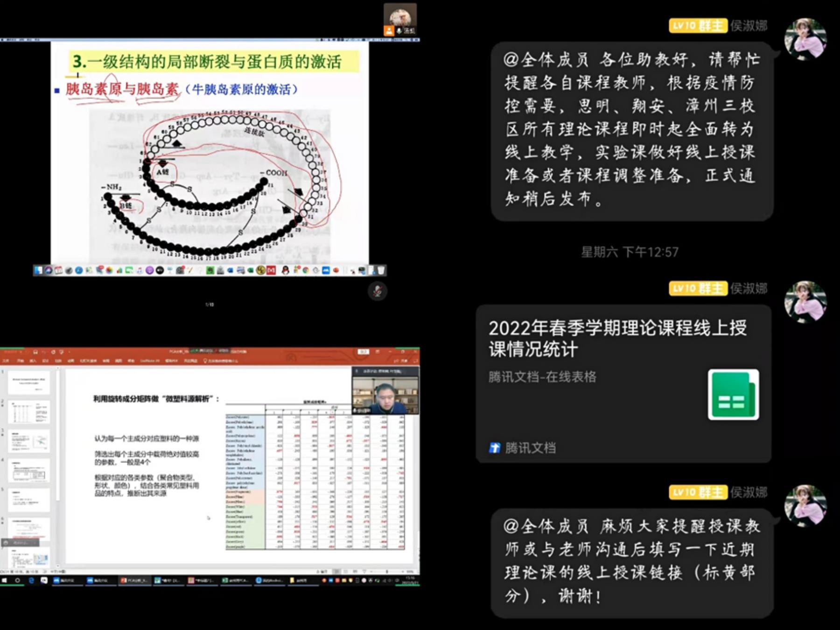This screenshot has width=840, height=630.
Task: Open Finder from the macOS dock
Action: tap(38, 270)
